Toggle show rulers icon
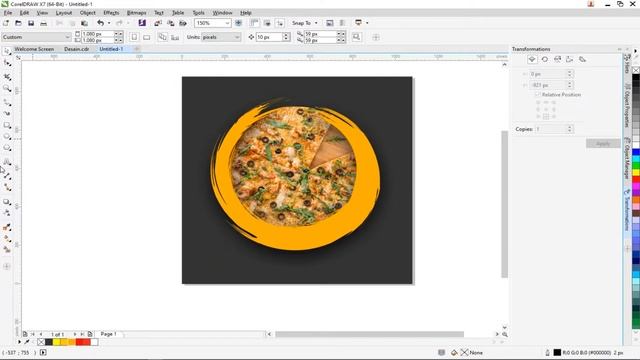The height and width of the screenshot is (360, 640). (254, 23)
